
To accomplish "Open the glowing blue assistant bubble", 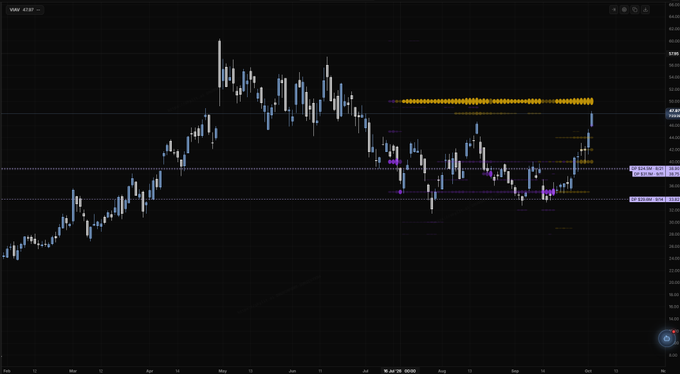I will tap(667, 338).
